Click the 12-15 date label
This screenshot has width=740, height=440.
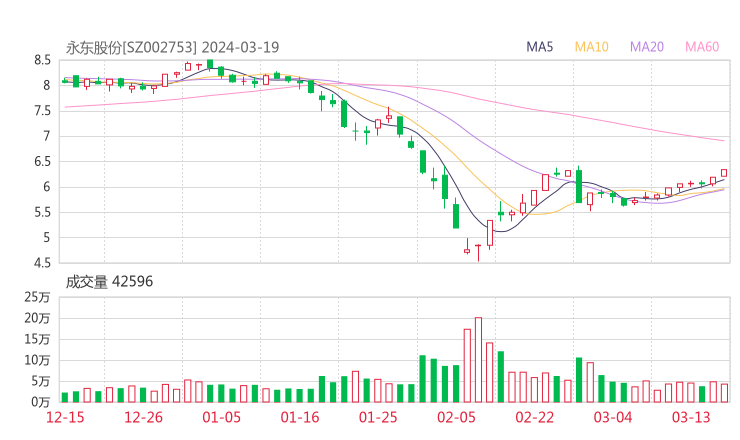click(65, 417)
